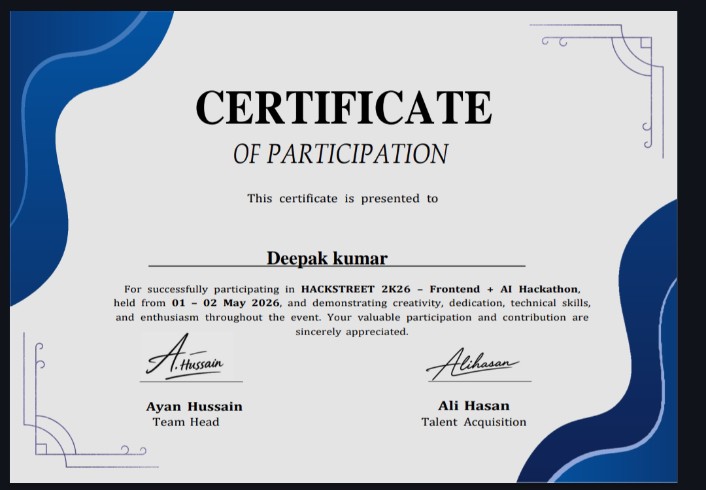Select the recipient name Deepak kumar
Image resolution: width=706 pixels, height=490 pixels.
(x=327, y=259)
